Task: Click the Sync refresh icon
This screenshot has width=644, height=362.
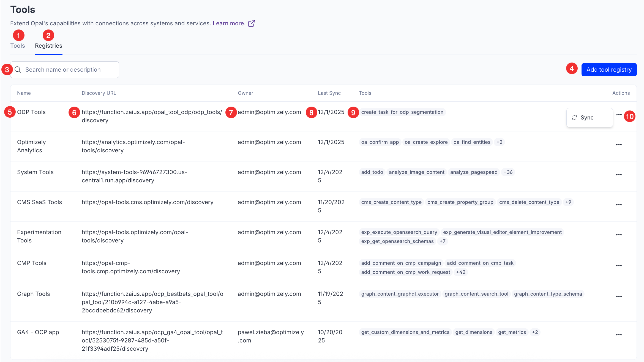Action: pyautogui.click(x=574, y=118)
